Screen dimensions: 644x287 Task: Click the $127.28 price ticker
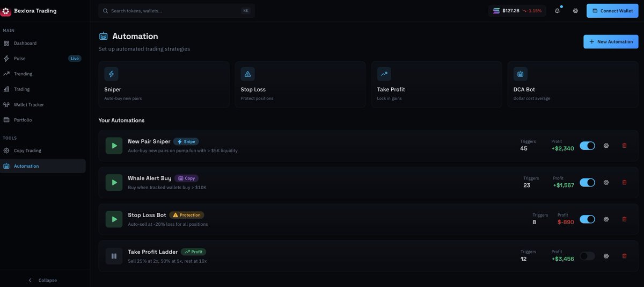518,11
